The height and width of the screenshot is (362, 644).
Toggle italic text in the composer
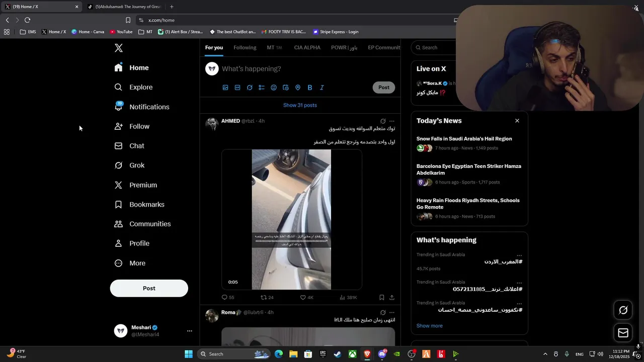(x=322, y=87)
